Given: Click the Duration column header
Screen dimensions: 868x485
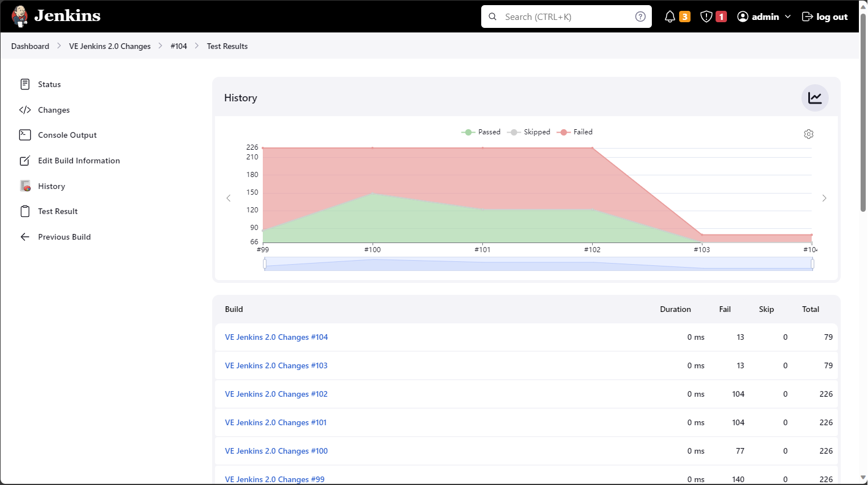Looking at the screenshot, I should coord(675,309).
